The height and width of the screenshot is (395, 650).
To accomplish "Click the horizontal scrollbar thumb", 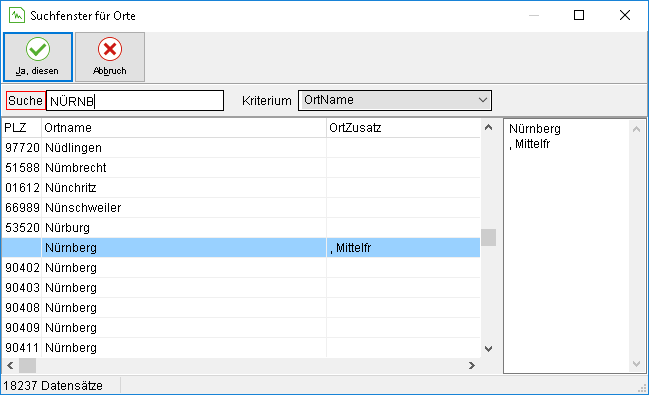I will coord(27,366).
